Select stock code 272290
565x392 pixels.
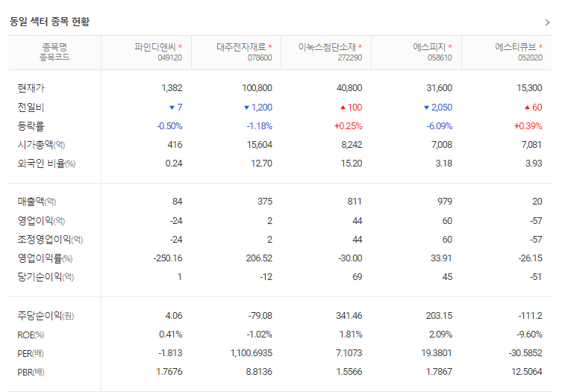point(349,57)
